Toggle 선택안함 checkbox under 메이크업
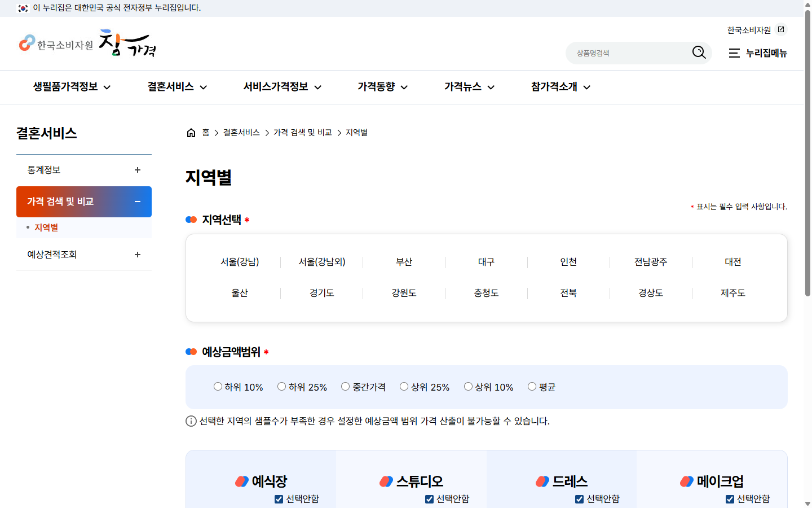The width and height of the screenshot is (812, 508). tap(730, 499)
